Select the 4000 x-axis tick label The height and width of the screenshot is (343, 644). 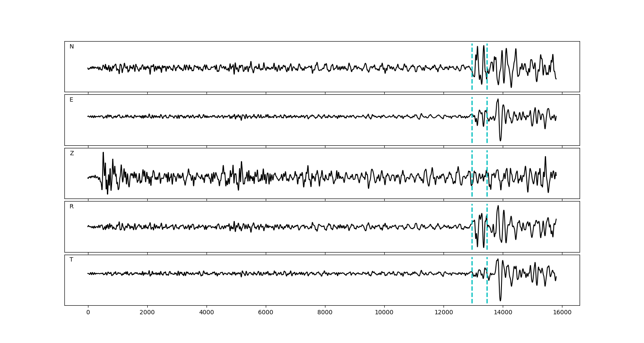click(x=207, y=313)
